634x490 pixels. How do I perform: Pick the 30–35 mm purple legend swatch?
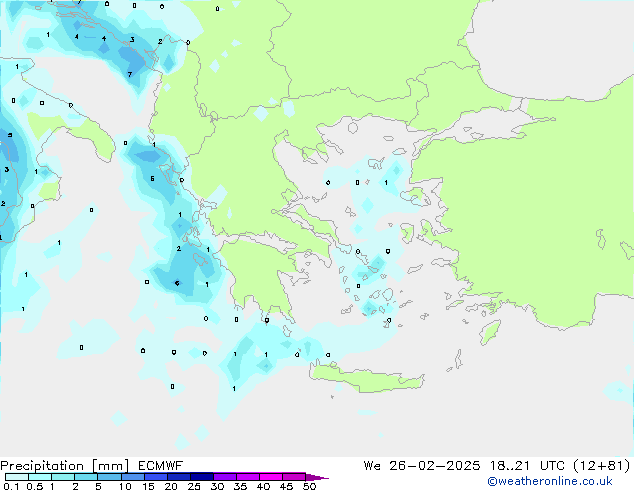tap(225, 477)
